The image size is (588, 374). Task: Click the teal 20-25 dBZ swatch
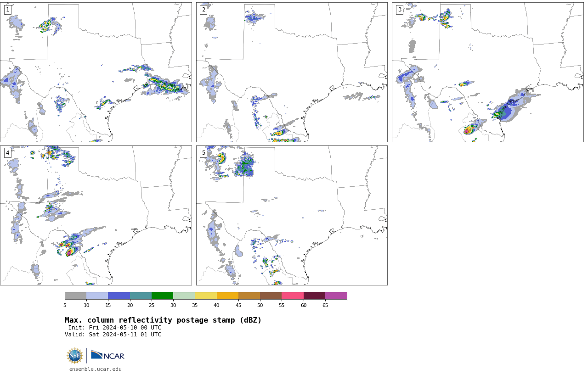[x=141, y=296]
